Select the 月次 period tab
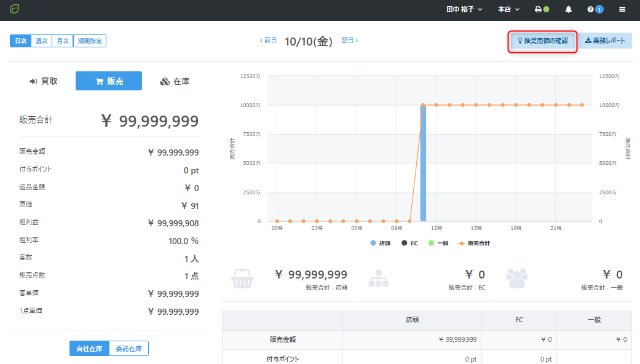The height and width of the screenshot is (364, 640). point(63,41)
